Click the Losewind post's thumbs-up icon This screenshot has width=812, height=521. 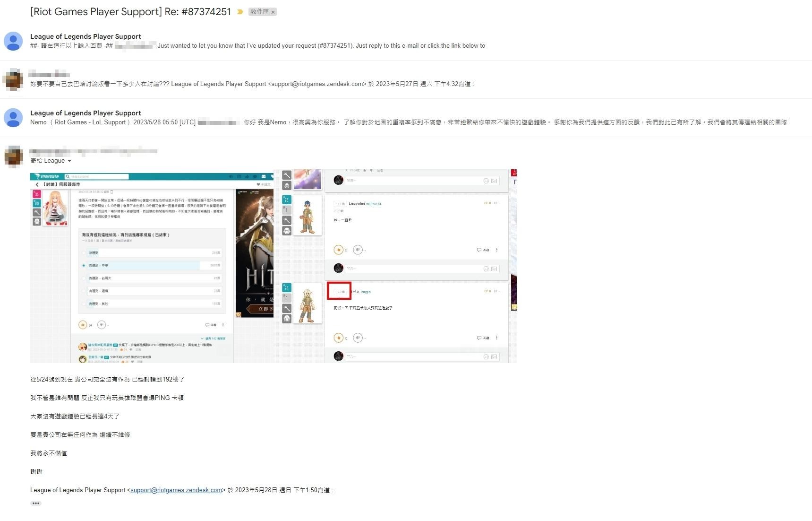[338, 250]
